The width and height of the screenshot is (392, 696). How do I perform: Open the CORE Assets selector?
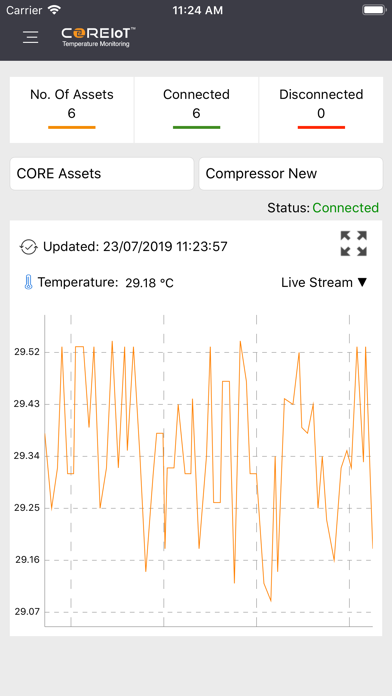click(x=102, y=174)
